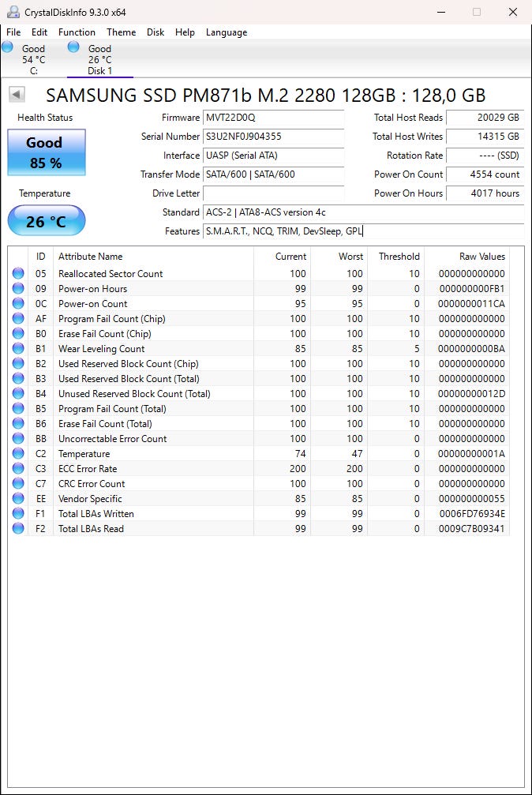The image size is (532, 795).
Task: Open the Function menu
Action: pyautogui.click(x=77, y=32)
